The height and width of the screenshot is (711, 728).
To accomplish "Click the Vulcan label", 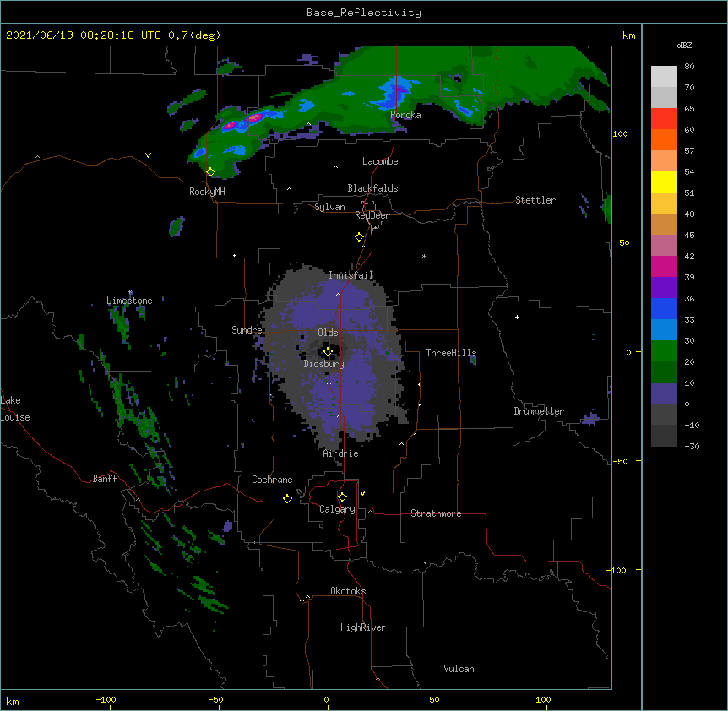I will [x=459, y=669].
